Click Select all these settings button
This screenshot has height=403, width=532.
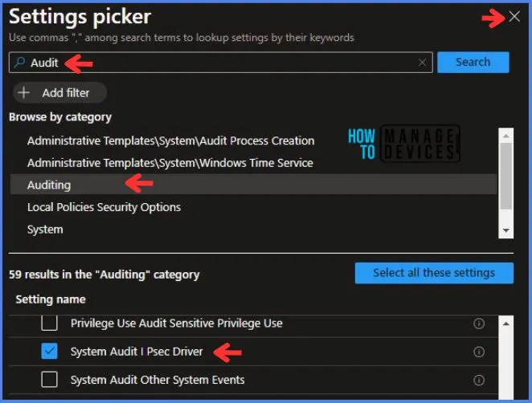pyautogui.click(x=434, y=273)
